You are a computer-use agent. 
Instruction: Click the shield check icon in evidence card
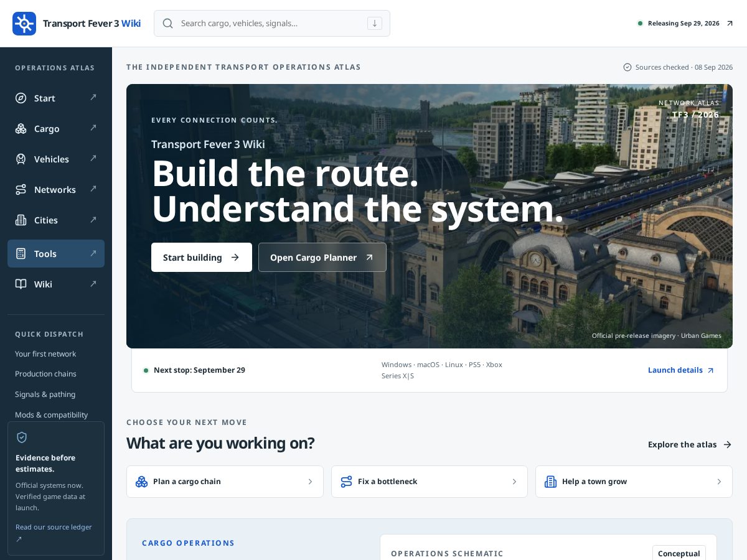pyautogui.click(x=22, y=437)
